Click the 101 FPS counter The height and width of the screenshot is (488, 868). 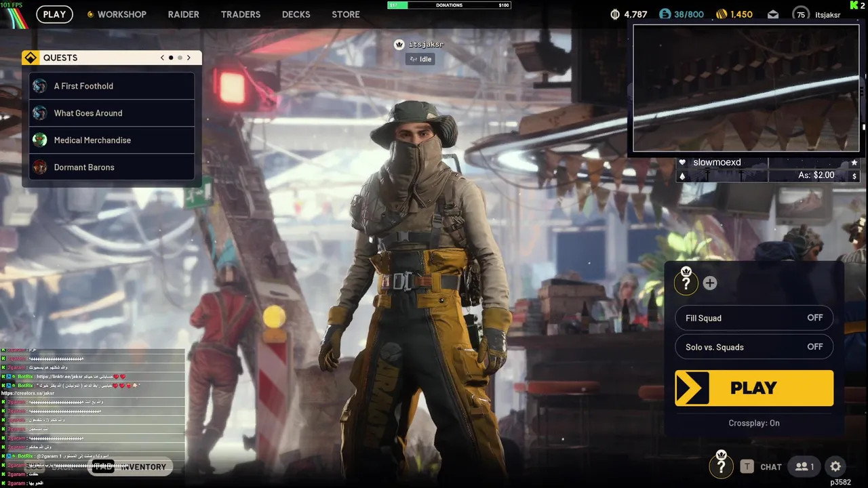[x=13, y=5]
